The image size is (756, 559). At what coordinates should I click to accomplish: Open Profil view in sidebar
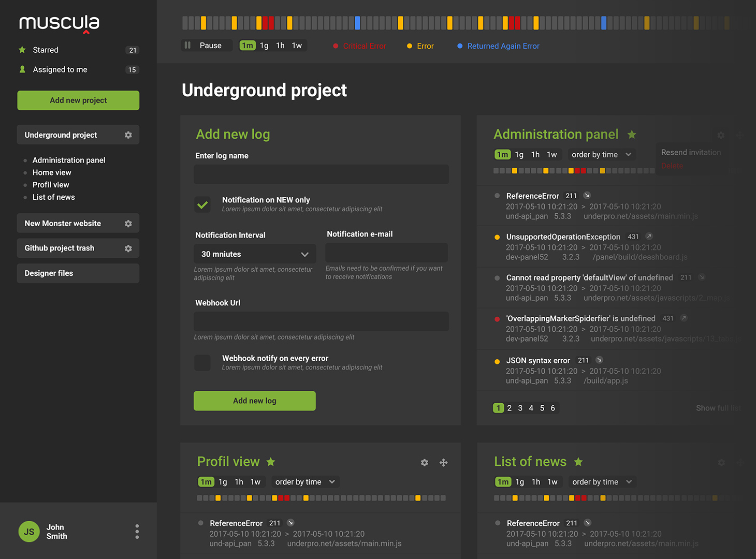click(x=51, y=185)
